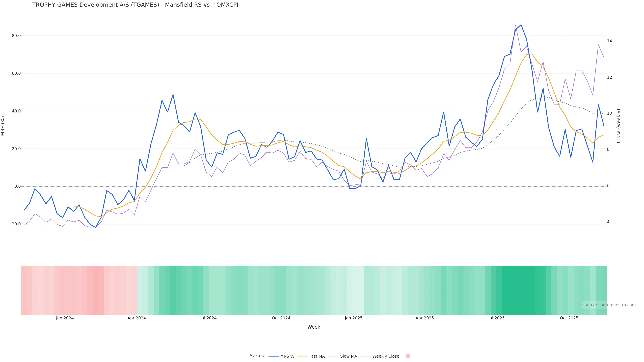Click the Jul 2025 x-axis label
The width and height of the screenshot is (644, 362).
point(496,318)
